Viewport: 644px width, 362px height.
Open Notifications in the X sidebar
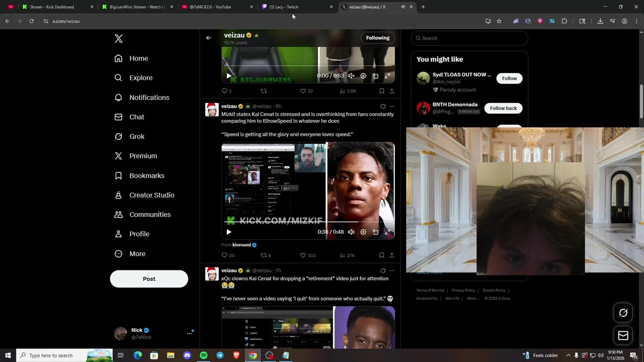[142, 98]
